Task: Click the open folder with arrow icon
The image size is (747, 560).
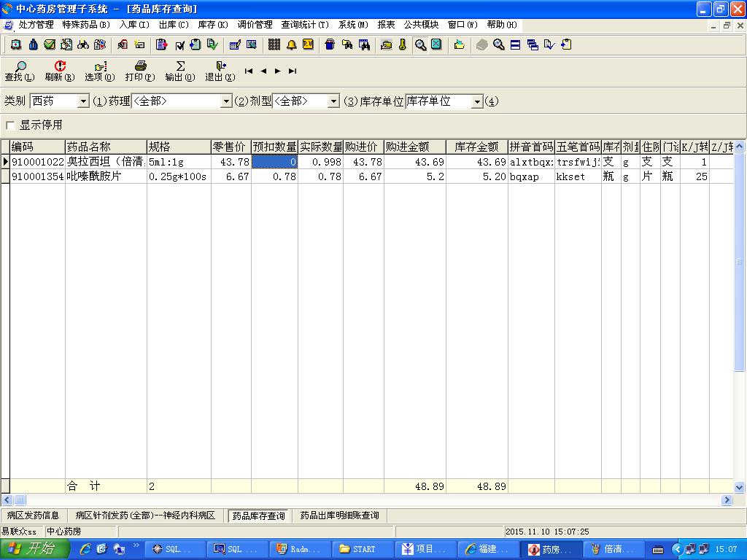Action: [x=460, y=44]
